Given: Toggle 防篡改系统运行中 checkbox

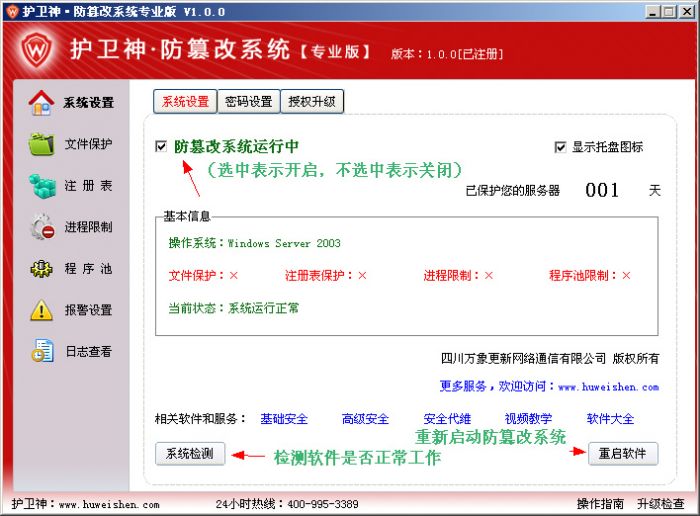Looking at the screenshot, I should click(x=161, y=146).
